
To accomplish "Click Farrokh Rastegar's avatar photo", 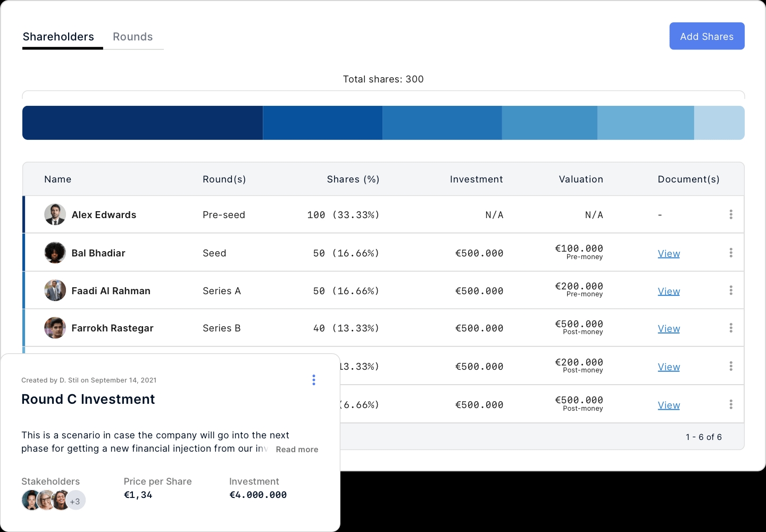I will tap(55, 328).
